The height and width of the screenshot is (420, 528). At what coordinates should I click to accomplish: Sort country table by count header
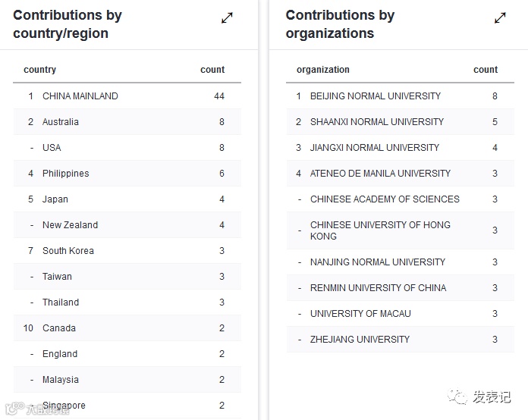pyautogui.click(x=212, y=70)
